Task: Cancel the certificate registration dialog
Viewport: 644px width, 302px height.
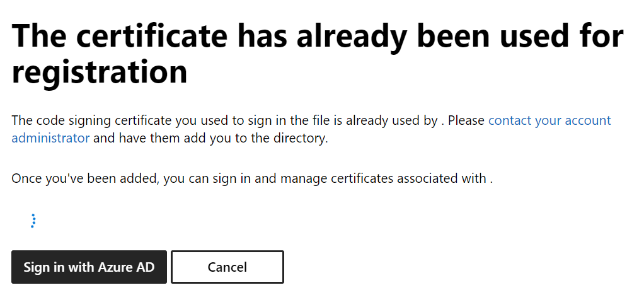Action: (x=227, y=267)
